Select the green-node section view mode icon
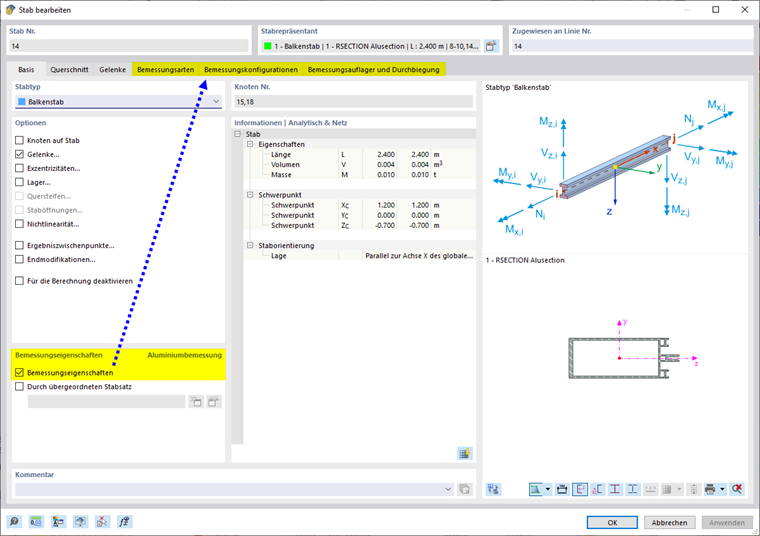Viewport: 760px width, 536px height. [x=536, y=489]
